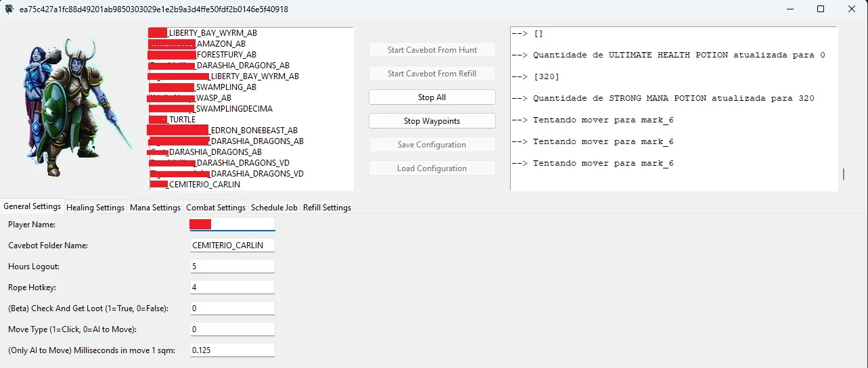The height and width of the screenshot is (368, 868).
Task: Select the Rope Hotkey field
Action: [x=233, y=287]
